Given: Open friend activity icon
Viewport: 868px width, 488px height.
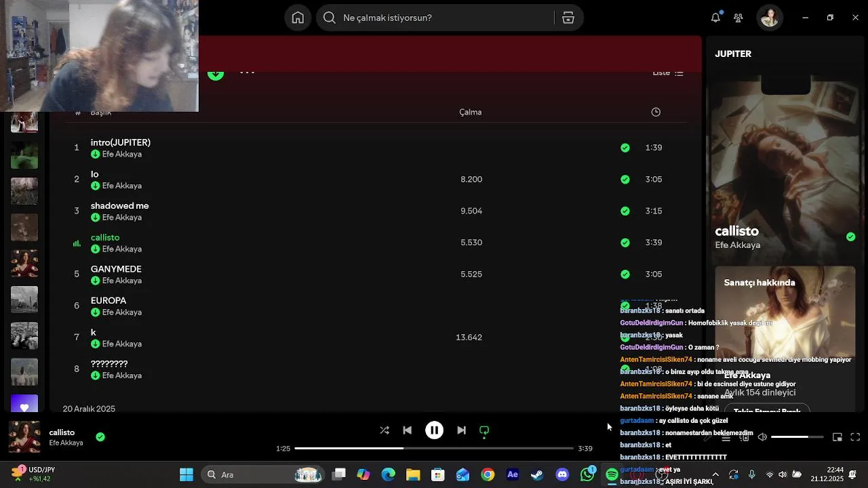Looking at the screenshot, I should (738, 18).
